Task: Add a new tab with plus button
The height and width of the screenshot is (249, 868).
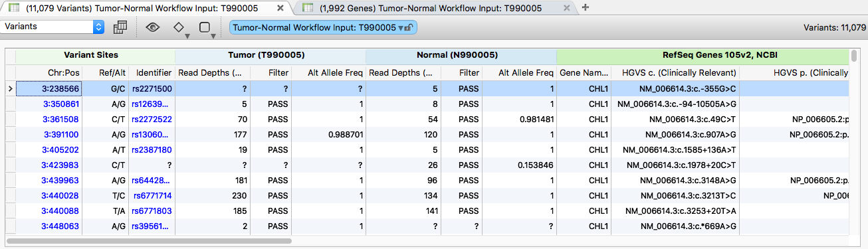Action: pyautogui.click(x=586, y=8)
